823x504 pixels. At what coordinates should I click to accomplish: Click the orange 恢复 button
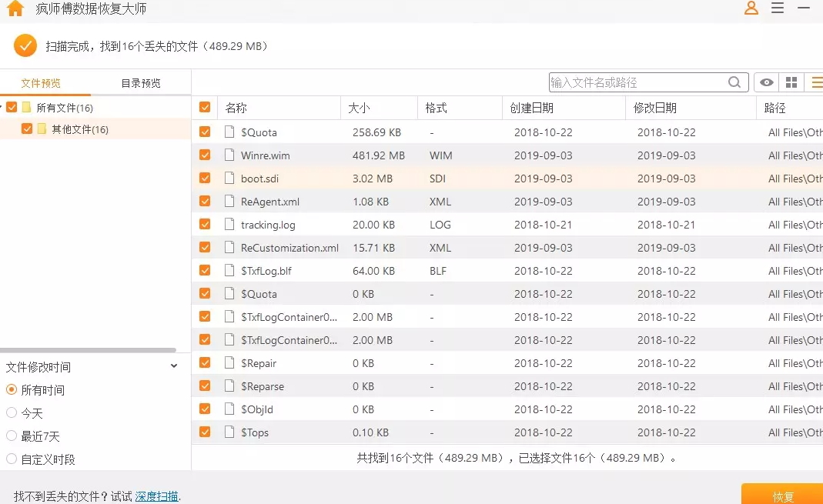[x=782, y=496]
